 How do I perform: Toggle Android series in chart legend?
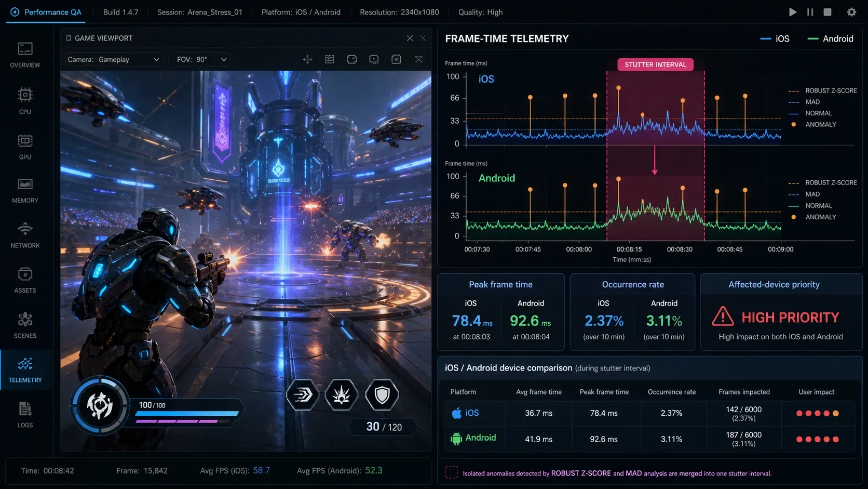(831, 38)
